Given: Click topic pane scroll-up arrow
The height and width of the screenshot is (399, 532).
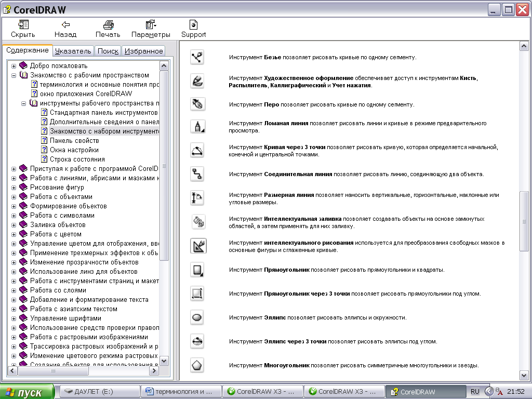Looking at the screenshot, I should (524, 46).
